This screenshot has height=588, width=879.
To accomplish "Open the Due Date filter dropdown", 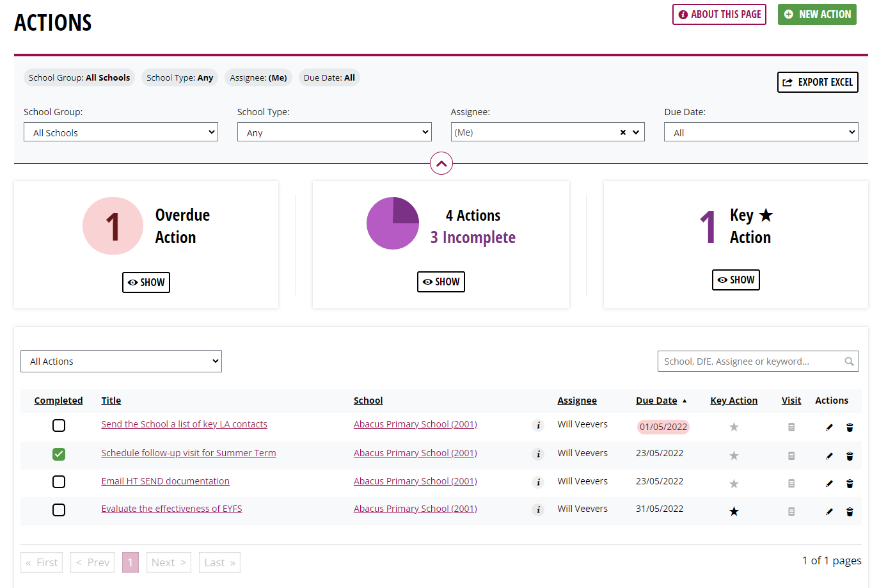I will (761, 132).
